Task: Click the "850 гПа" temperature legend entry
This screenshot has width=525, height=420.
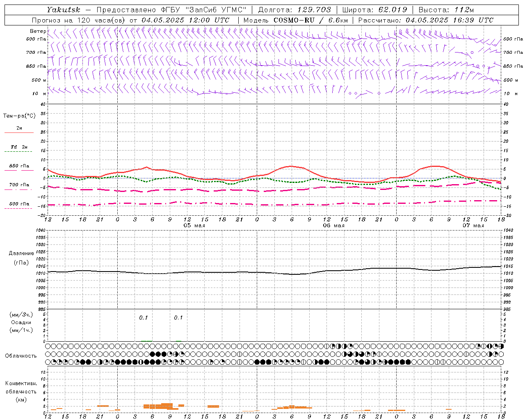Action: (x=19, y=166)
